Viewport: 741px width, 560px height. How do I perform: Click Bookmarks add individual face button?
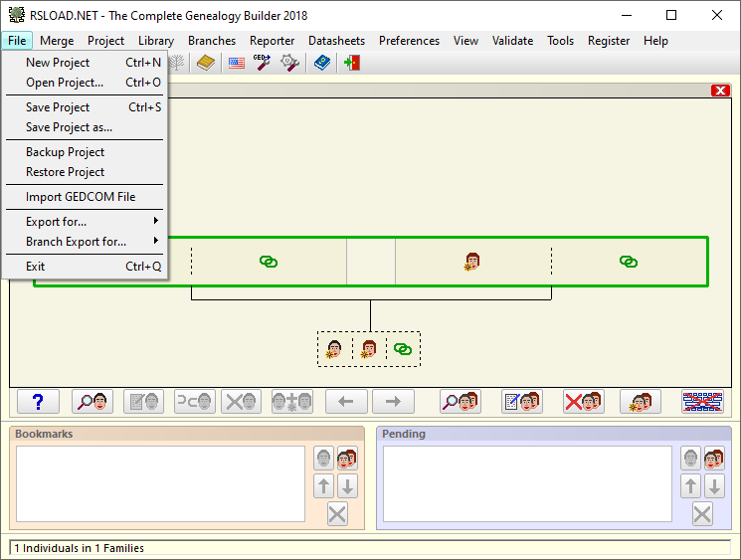pos(323,458)
